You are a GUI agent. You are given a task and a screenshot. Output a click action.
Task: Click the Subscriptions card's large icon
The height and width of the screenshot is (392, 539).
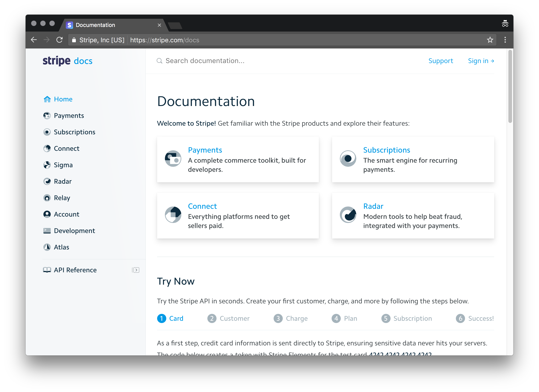tap(348, 158)
